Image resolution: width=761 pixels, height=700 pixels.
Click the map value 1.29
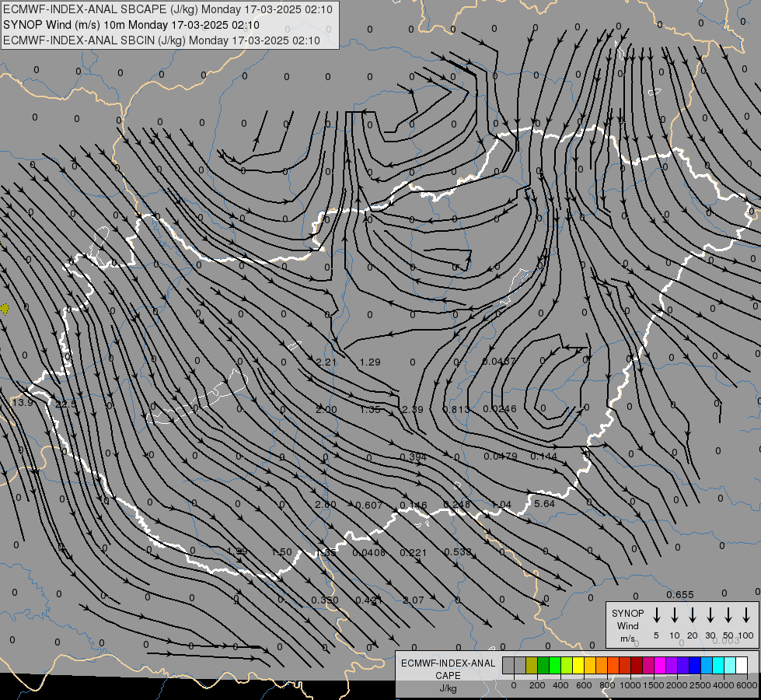tap(370, 362)
